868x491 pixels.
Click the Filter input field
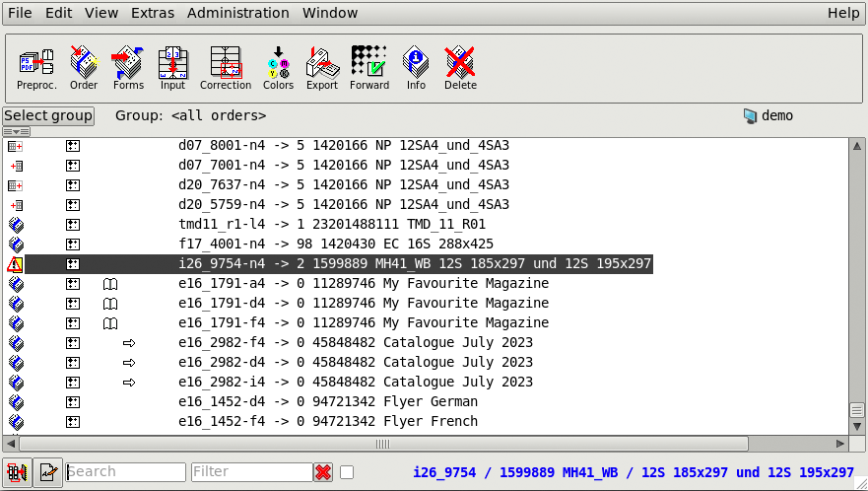(x=252, y=472)
